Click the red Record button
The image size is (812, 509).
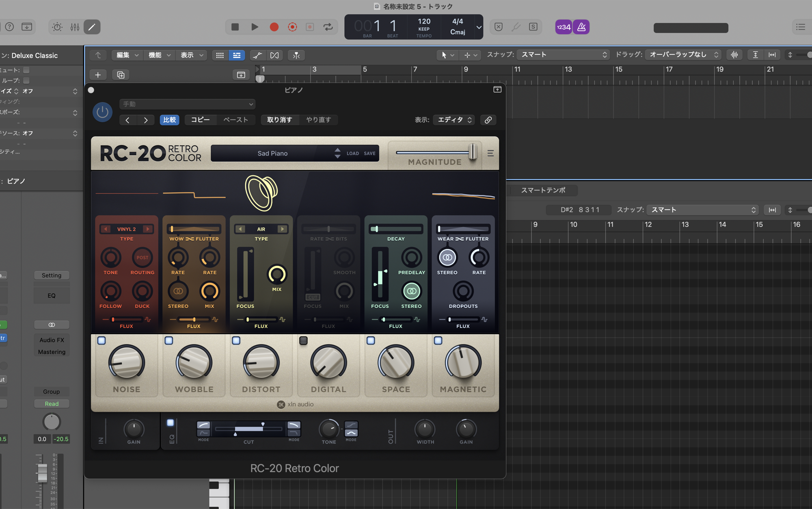274,27
